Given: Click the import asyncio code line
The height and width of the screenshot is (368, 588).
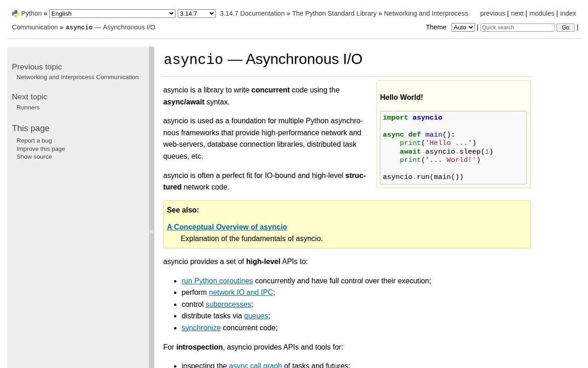Looking at the screenshot, I should click(x=413, y=118).
